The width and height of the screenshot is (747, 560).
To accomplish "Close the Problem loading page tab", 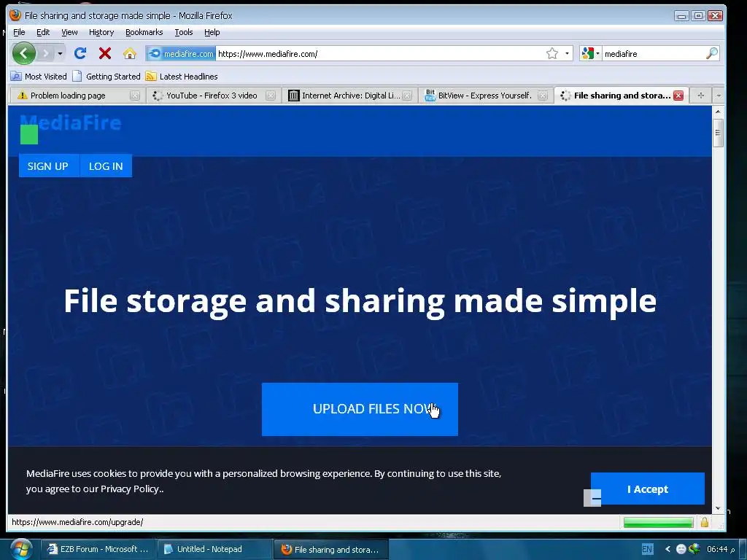I will click(x=135, y=96).
